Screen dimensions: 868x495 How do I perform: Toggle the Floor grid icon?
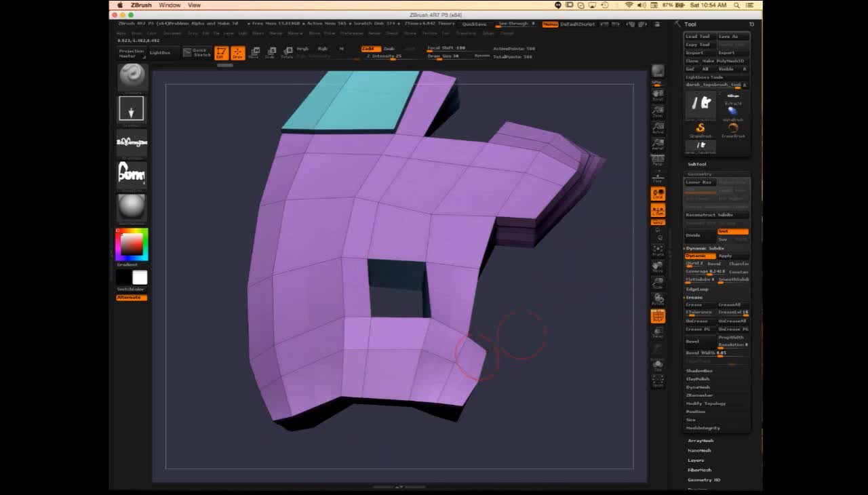coord(658,177)
